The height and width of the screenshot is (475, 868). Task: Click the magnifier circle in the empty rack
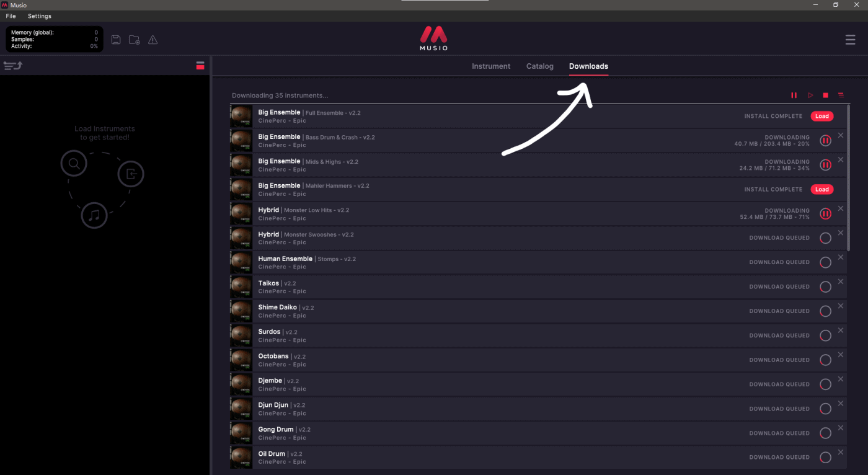[74, 164]
